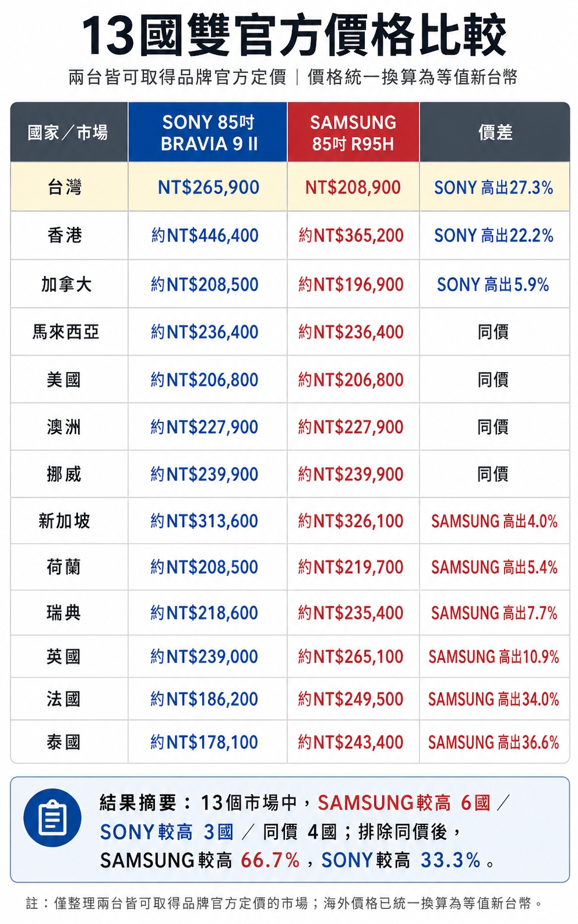Click Sony price 約NT$178,100

pyautogui.click(x=205, y=742)
